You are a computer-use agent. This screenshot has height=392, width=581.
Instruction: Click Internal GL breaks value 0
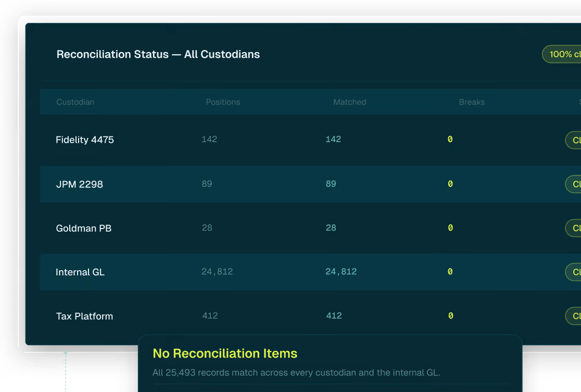pyautogui.click(x=450, y=272)
